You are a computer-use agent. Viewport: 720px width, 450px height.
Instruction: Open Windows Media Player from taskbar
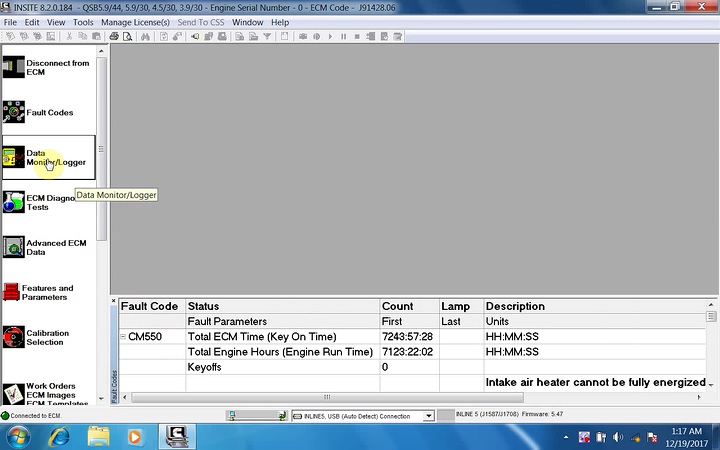click(135, 437)
